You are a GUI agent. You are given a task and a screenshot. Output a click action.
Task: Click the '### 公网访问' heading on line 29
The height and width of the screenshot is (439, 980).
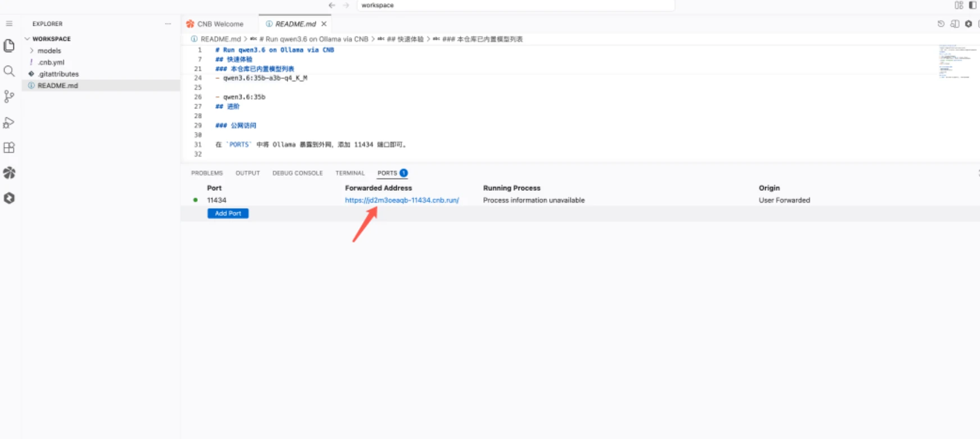pyautogui.click(x=235, y=126)
